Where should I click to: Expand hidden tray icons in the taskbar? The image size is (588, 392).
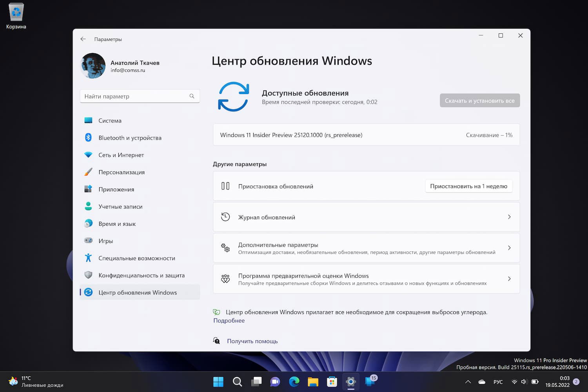pyautogui.click(x=468, y=381)
